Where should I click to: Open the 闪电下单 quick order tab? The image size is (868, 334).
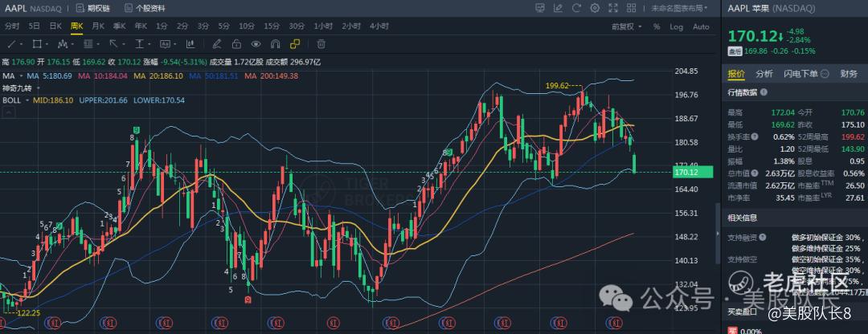pos(801,74)
